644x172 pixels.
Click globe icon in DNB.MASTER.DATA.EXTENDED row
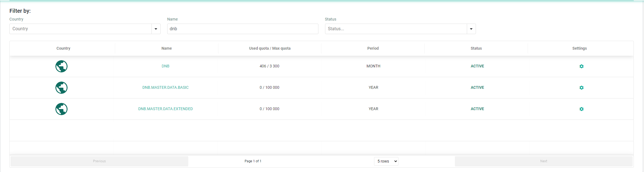61,109
